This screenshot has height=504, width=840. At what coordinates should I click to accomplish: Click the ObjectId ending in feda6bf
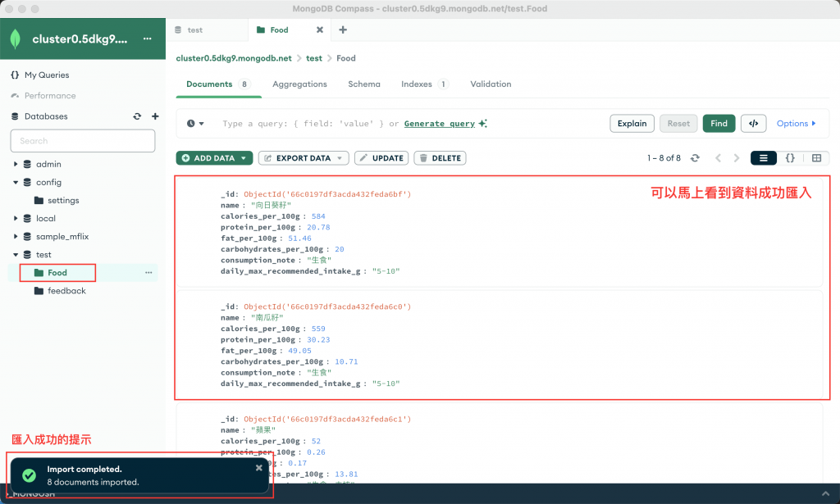pyautogui.click(x=327, y=194)
